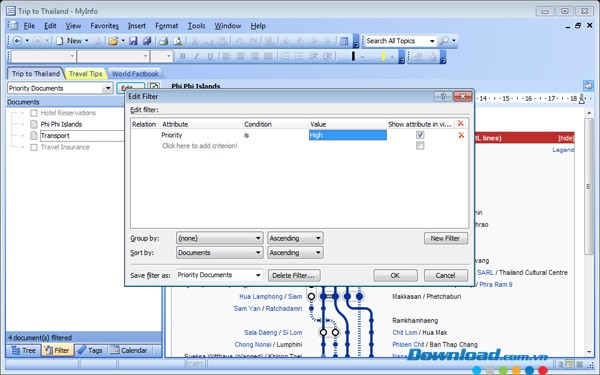Open the Format menu
The image size is (600, 375).
tap(166, 26)
